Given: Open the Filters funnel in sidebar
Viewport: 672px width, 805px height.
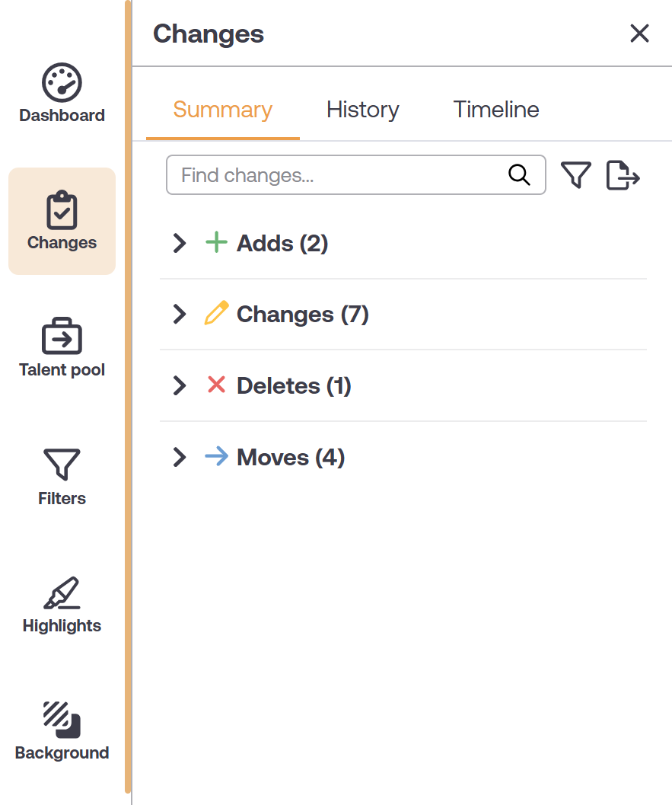Looking at the screenshot, I should 62,465.
